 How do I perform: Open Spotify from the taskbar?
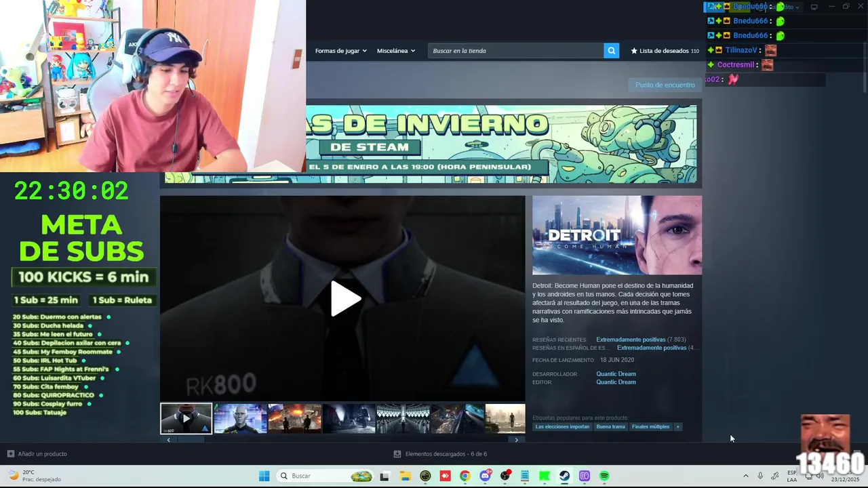604,476
